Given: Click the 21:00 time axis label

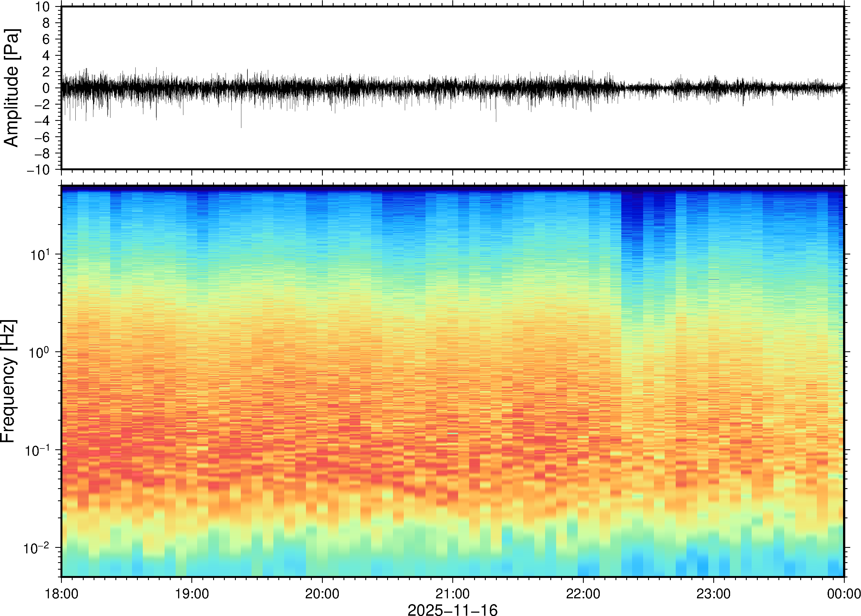Looking at the screenshot, I should pyautogui.click(x=452, y=594).
